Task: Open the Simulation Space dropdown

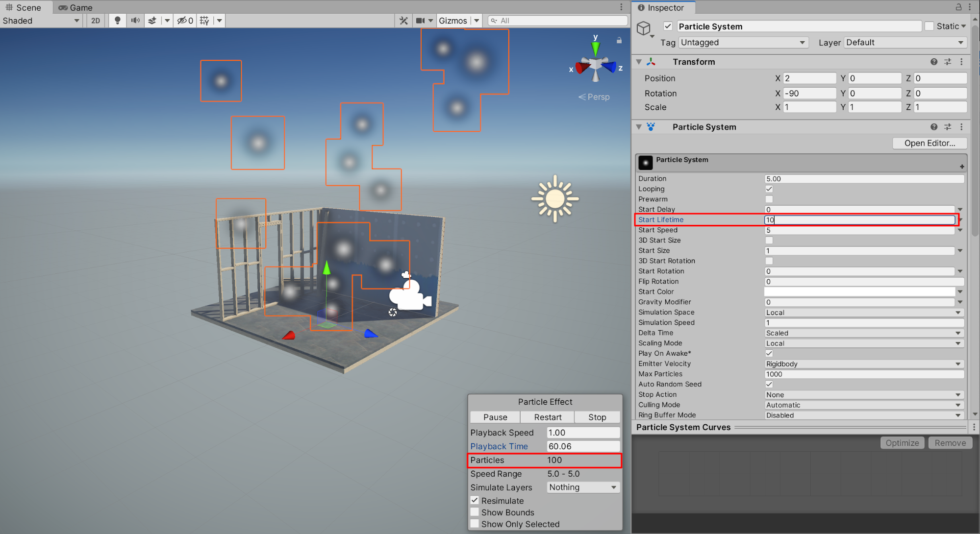Action: [x=863, y=313]
